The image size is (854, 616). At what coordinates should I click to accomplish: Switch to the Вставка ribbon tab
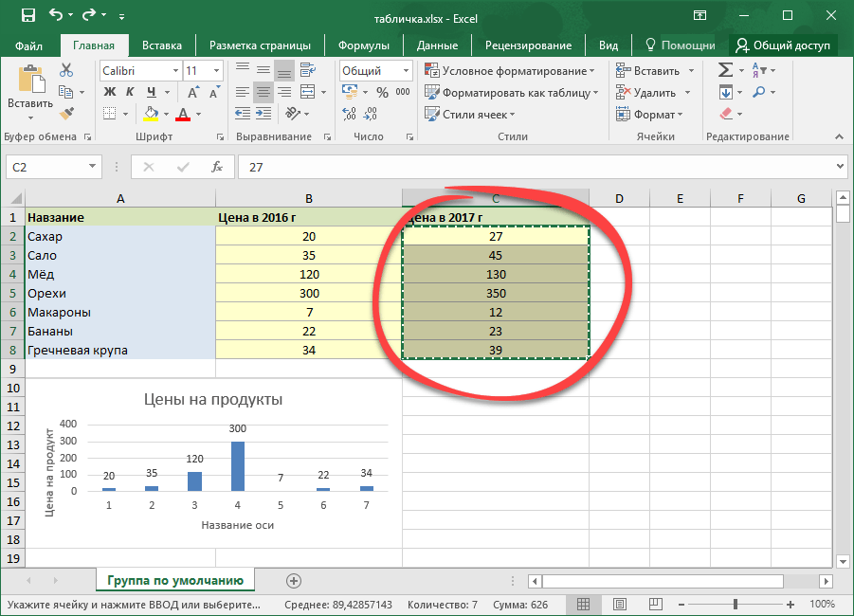(162, 45)
